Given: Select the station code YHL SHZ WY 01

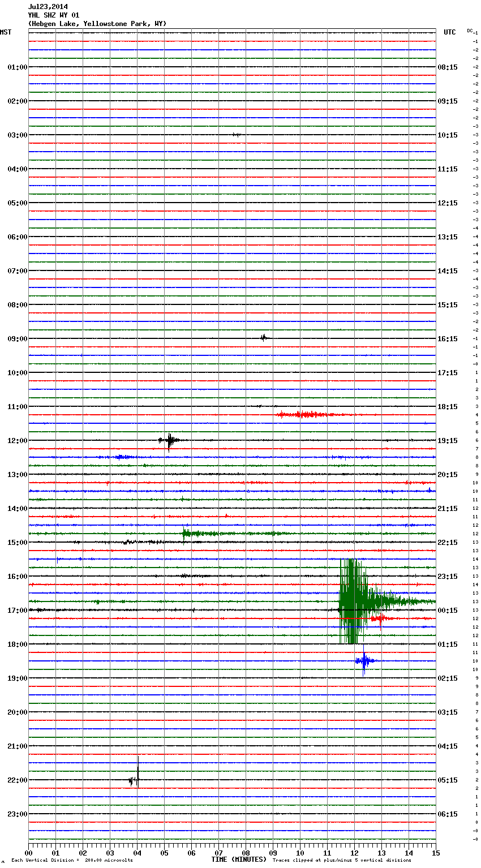Looking at the screenshot, I should 54,15.
